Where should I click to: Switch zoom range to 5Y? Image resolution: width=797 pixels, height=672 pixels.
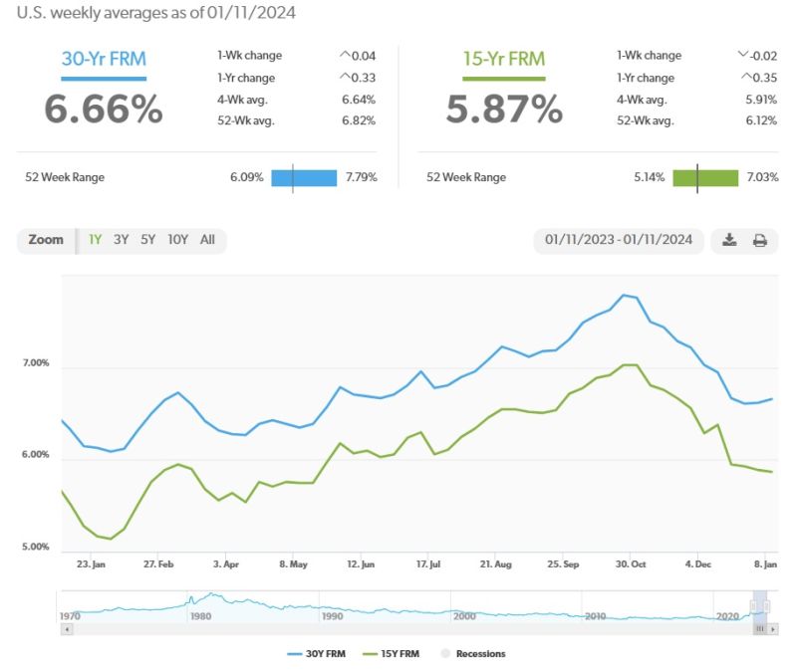point(147,240)
